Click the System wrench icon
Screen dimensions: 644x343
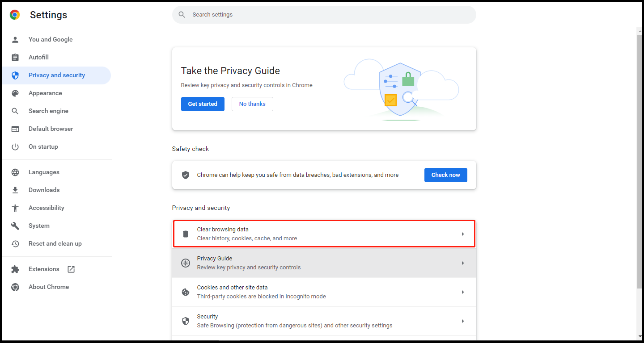[15, 226]
